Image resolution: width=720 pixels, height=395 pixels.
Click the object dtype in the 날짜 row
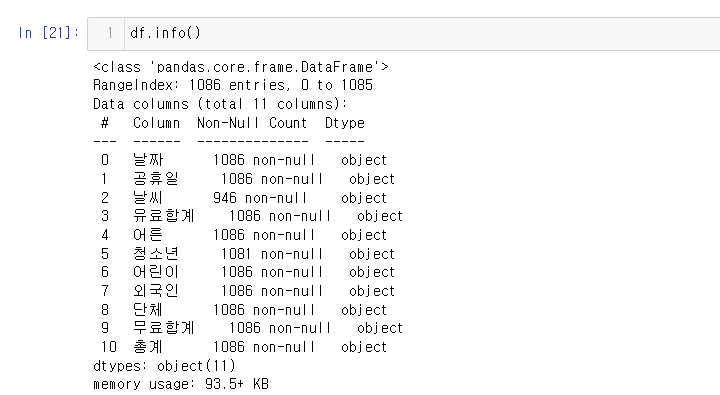[x=364, y=160]
